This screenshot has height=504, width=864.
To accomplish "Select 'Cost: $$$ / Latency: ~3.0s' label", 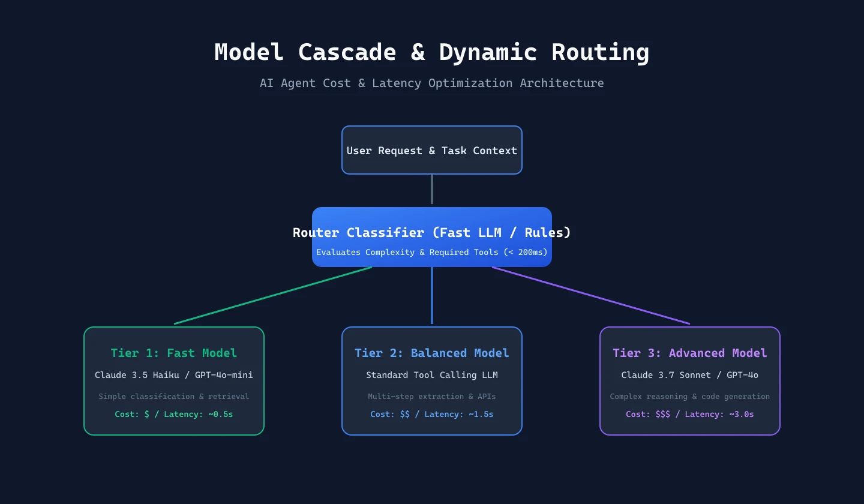I will pyautogui.click(x=690, y=414).
